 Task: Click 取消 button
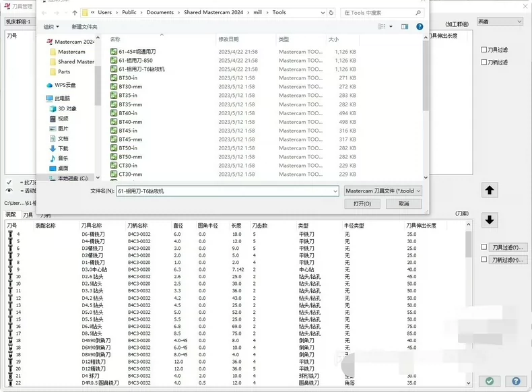pos(404,203)
